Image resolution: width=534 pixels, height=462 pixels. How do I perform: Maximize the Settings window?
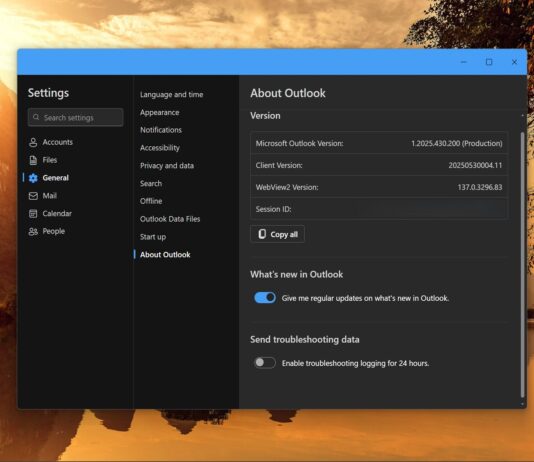click(489, 62)
